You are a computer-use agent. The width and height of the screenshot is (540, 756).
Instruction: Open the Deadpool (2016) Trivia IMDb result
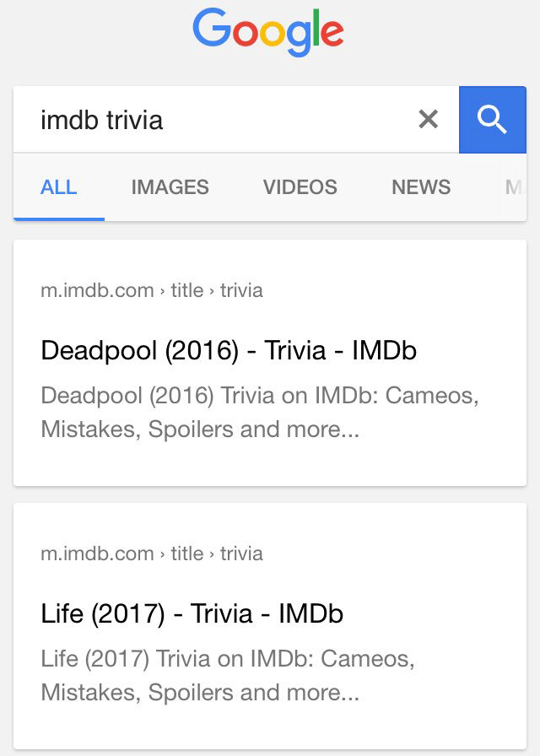coord(229,350)
